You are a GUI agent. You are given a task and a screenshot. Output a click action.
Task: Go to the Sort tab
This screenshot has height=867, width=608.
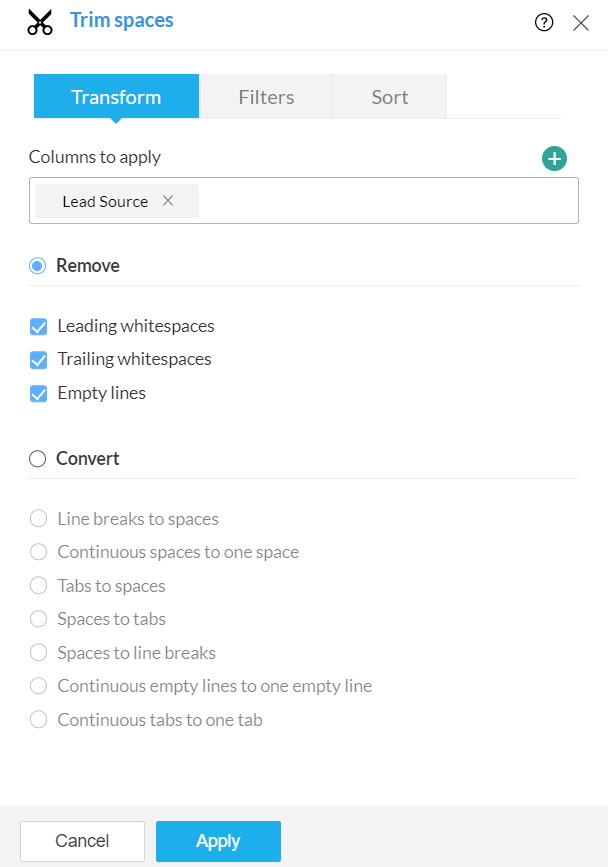[x=389, y=97]
